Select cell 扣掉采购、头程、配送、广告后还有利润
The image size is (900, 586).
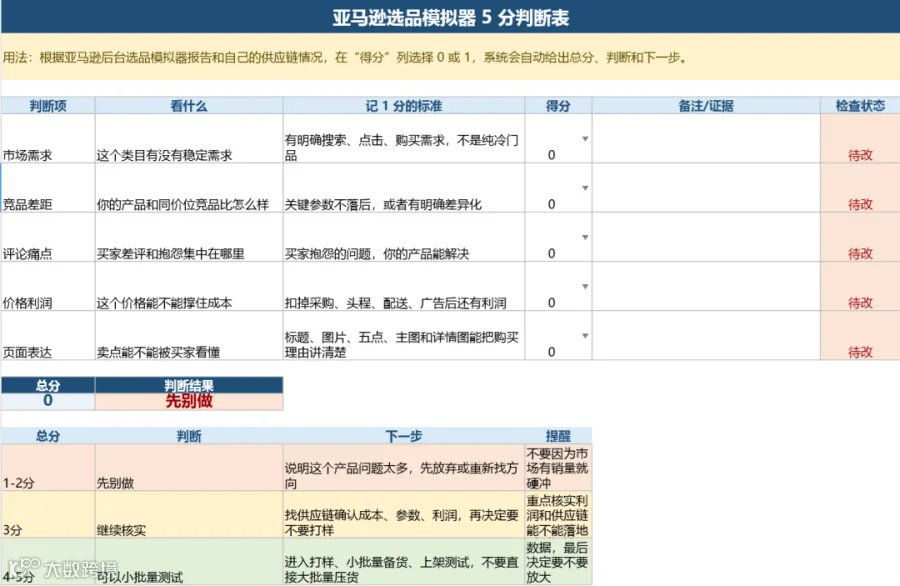(404, 287)
